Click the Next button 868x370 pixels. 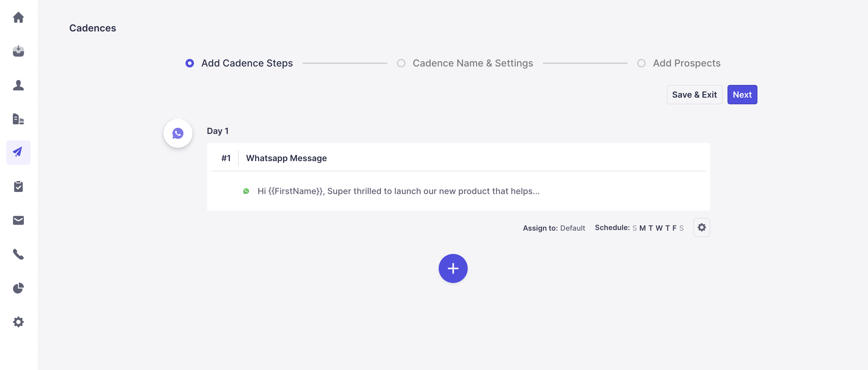coord(742,94)
